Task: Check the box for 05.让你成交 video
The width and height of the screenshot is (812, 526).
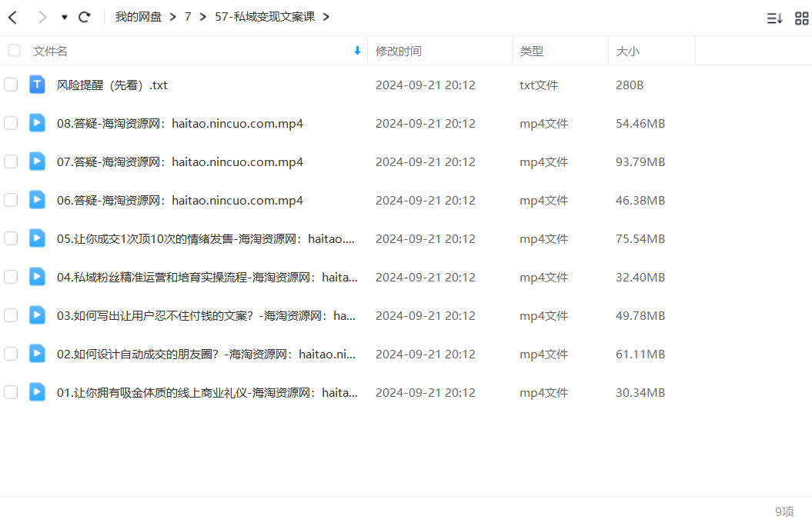Action: point(11,238)
